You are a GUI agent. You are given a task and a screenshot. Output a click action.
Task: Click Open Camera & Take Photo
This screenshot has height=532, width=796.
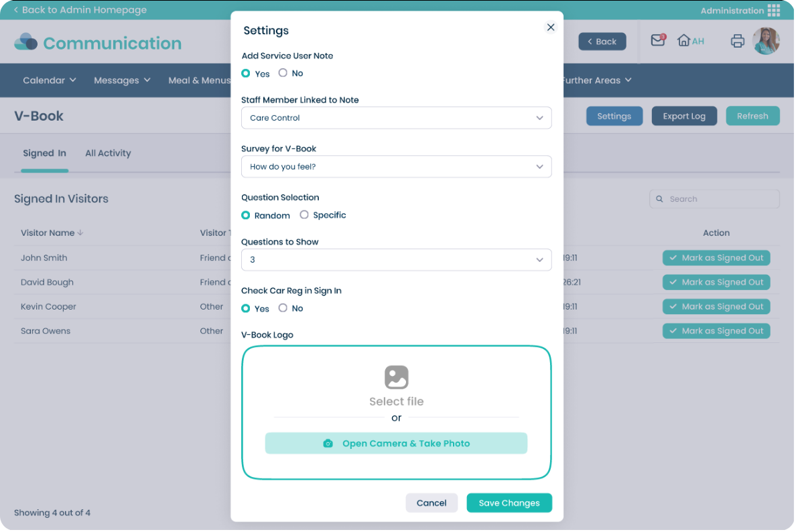pyautogui.click(x=396, y=443)
